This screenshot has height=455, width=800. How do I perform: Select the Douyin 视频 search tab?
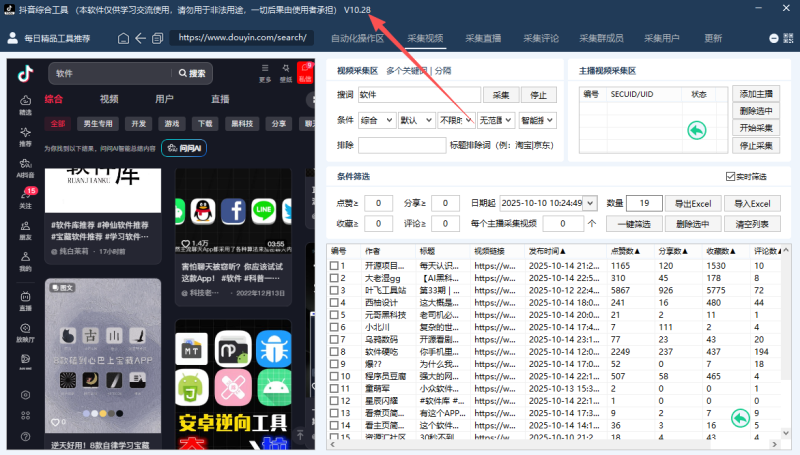[x=109, y=99]
